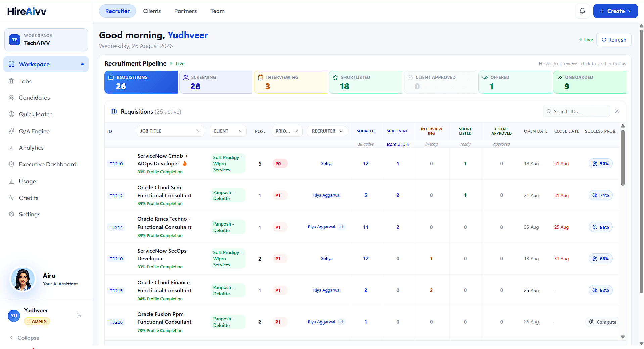Select the Onboarded pipeline stage card

pos(590,82)
